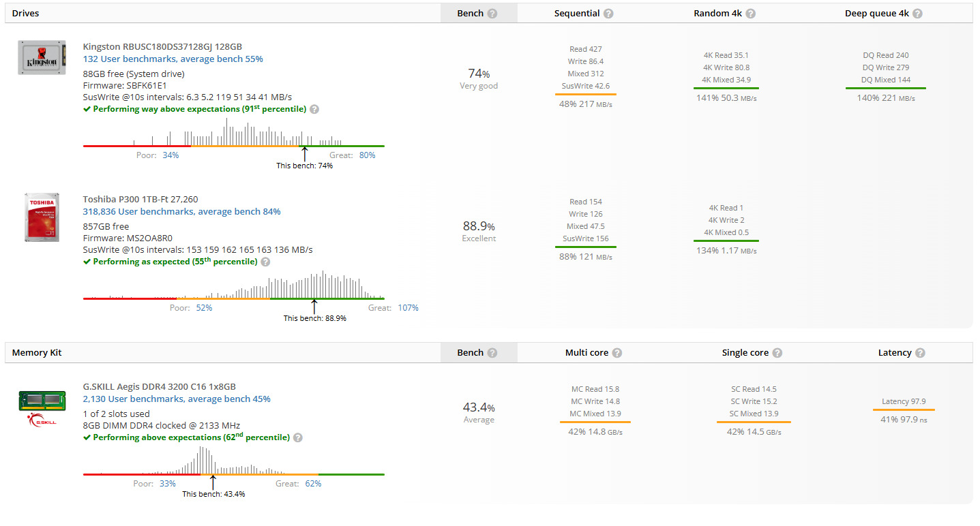Click Toshiba bench distribution histogram
The width and height of the screenshot is (980, 526).
[x=233, y=286]
